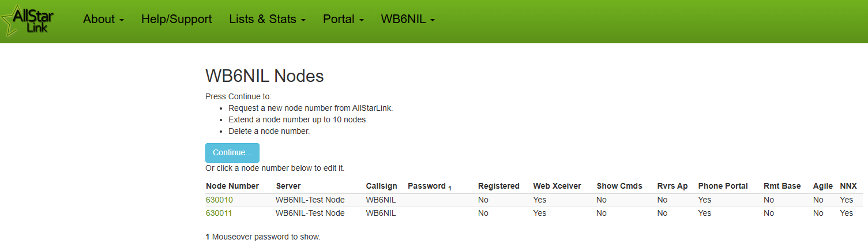Open node number 630011 to edit

click(219, 213)
